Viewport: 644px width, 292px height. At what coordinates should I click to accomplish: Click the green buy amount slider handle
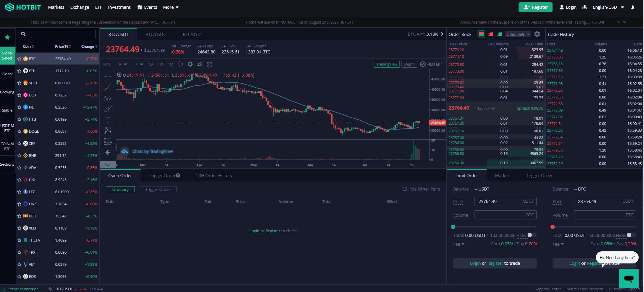click(453, 227)
